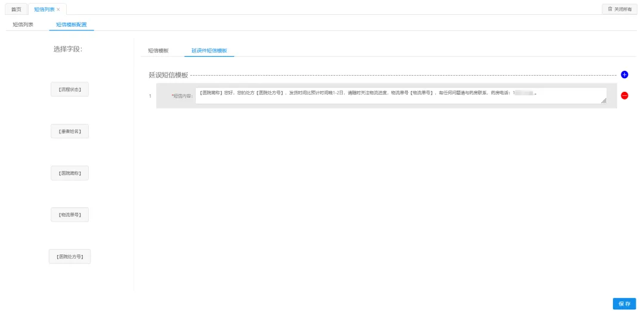
Task: Select the 短信列表 top page tab
Action: click(44, 9)
